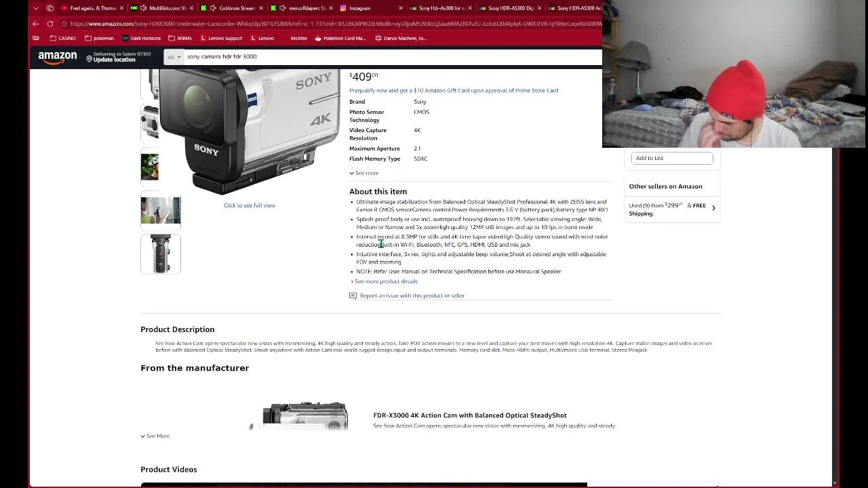868x488 pixels.
Task: Click the 'Maximum Aperture' spec label
Action: [374, 148]
